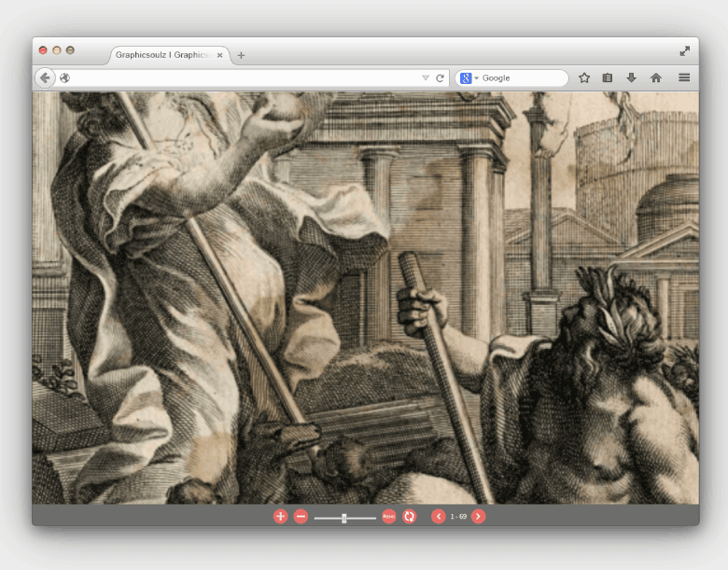
Task: Show bookmarks list icon
Action: [608, 77]
